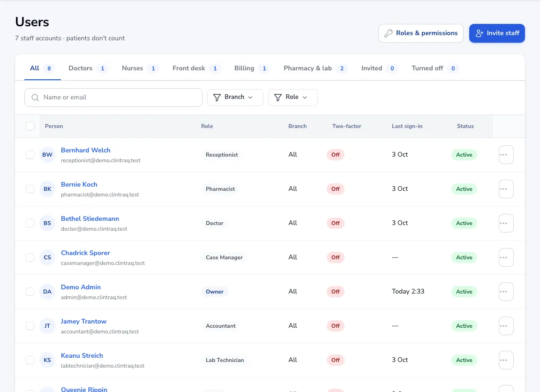Viewport: 540px width, 392px height.
Task: Click the funnel icon on Branch filter
Action: click(217, 98)
